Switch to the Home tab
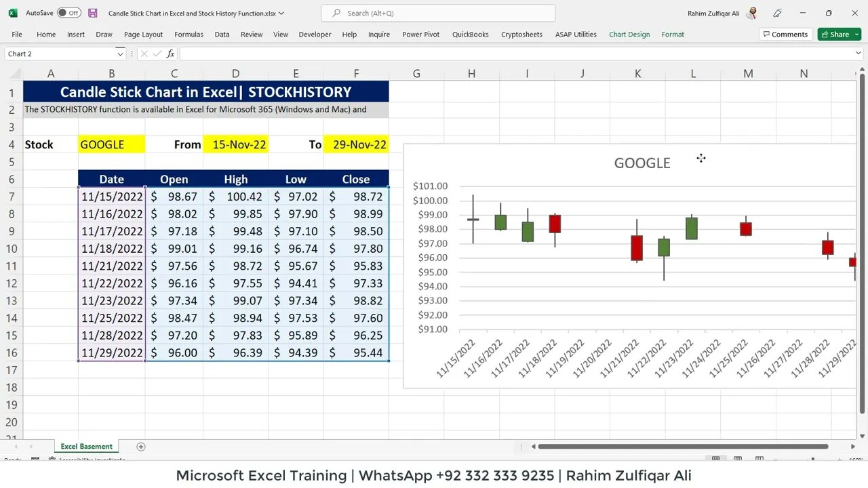This screenshot has width=868, height=488. [46, 35]
